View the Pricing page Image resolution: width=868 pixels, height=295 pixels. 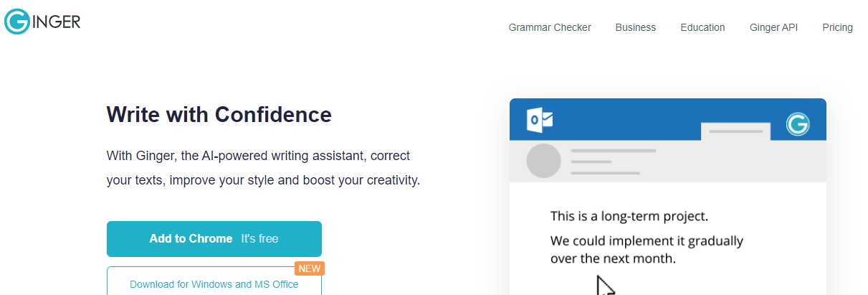click(837, 27)
